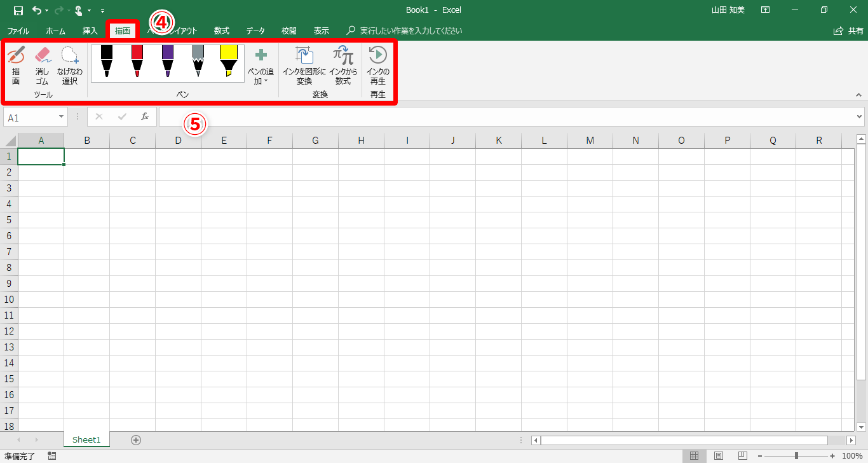Activate Lasso Select (なげなわ選択)
Viewport: 868px width, 463px height.
point(70,66)
